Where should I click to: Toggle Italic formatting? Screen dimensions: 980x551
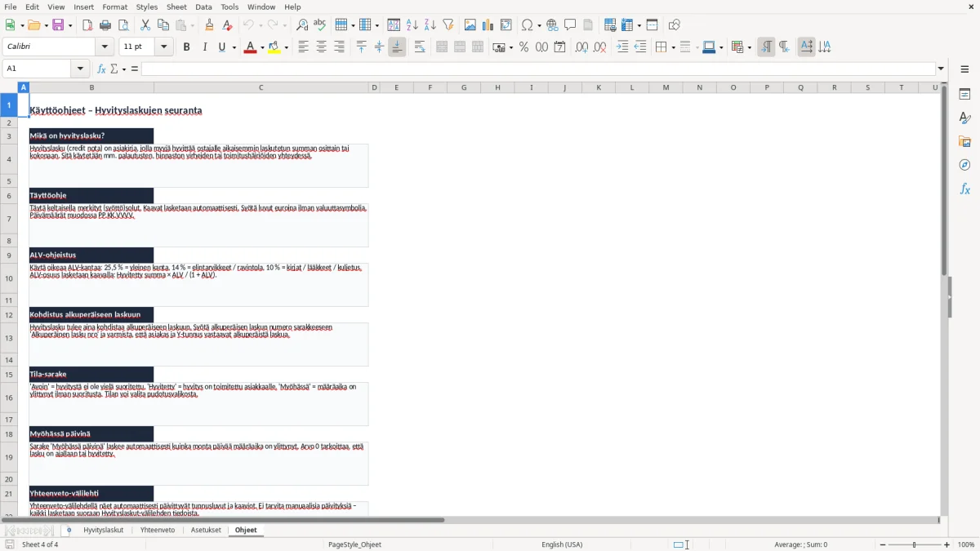point(205,47)
